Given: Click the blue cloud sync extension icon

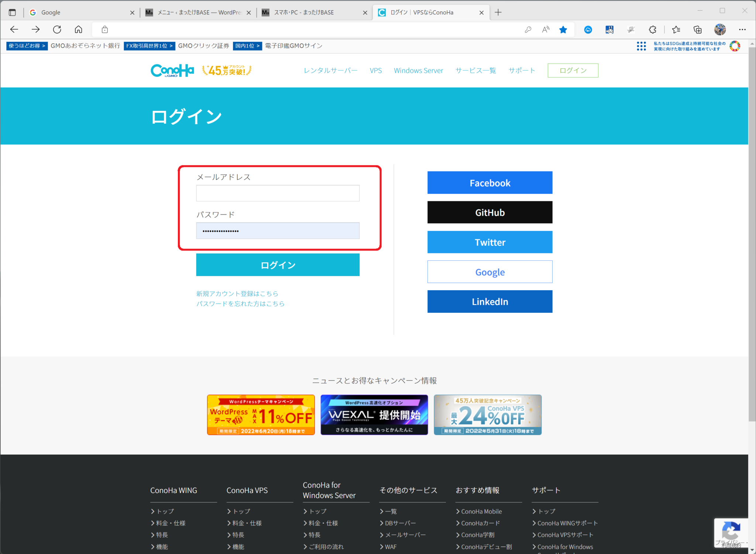Looking at the screenshot, I should (x=588, y=29).
